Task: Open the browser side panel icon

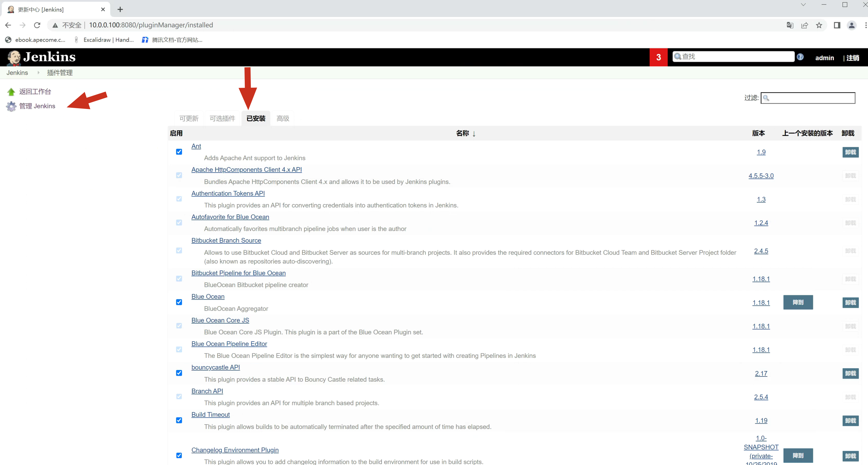Action: pos(837,25)
